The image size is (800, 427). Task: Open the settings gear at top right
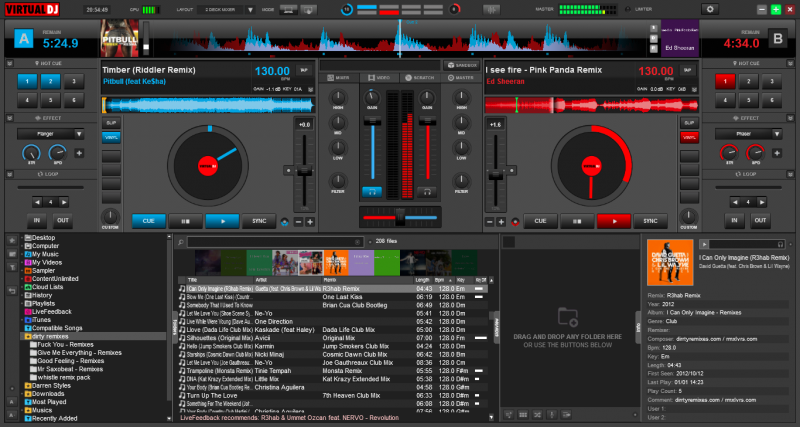pos(711,9)
